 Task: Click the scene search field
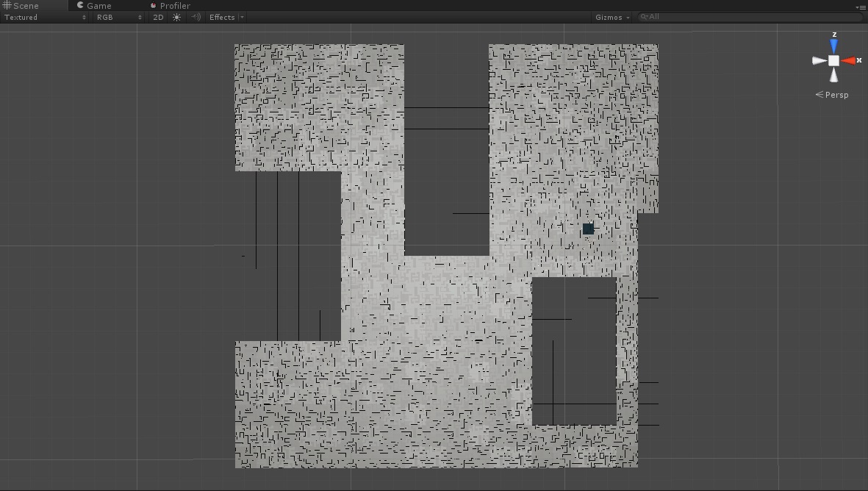(750, 17)
